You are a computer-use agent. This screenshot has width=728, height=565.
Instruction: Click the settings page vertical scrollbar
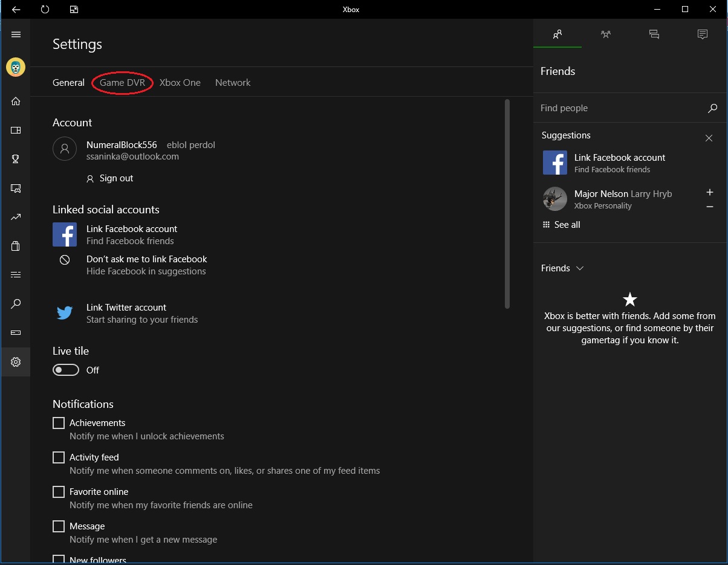point(507,204)
